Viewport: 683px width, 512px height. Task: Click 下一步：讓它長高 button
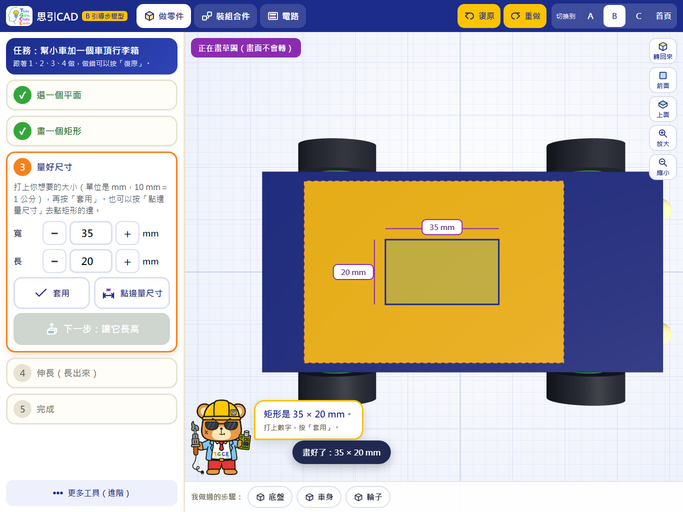(91, 329)
